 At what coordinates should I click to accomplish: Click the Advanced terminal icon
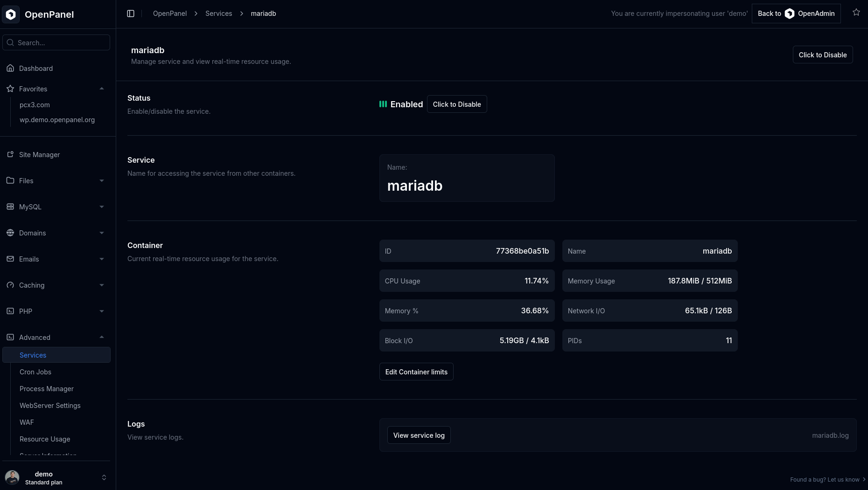click(x=10, y=337)
